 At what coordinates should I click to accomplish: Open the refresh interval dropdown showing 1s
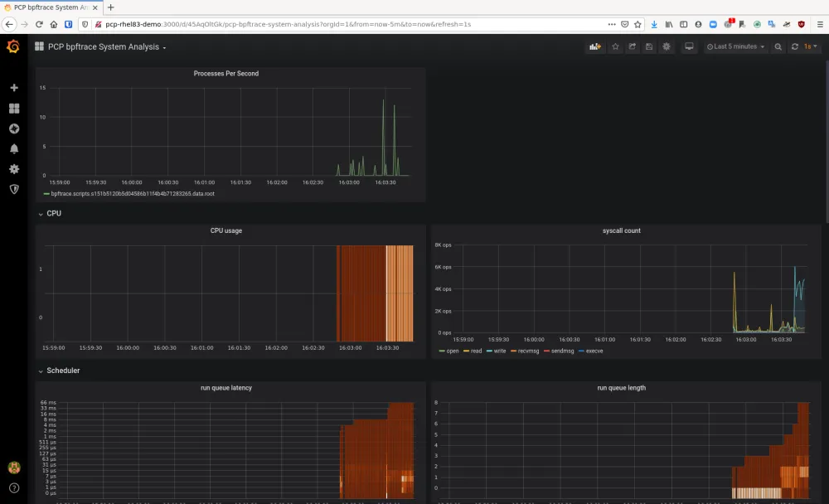coord(808,47)
